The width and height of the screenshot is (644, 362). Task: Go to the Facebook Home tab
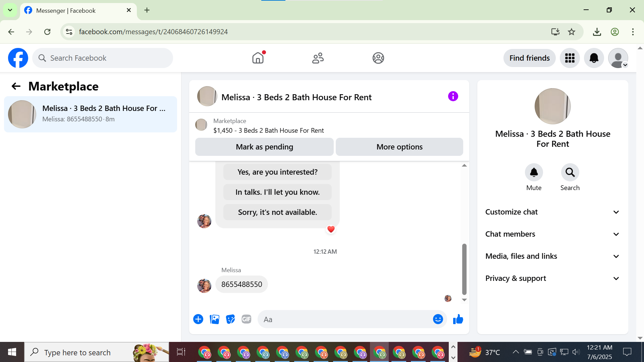pos(258,58)
